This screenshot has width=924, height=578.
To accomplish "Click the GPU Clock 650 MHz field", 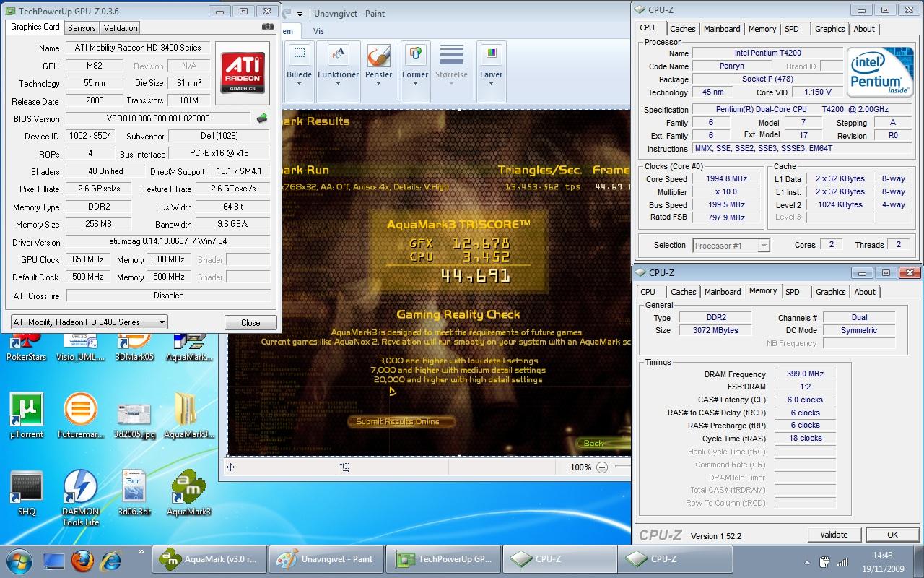I will [88, 259].
